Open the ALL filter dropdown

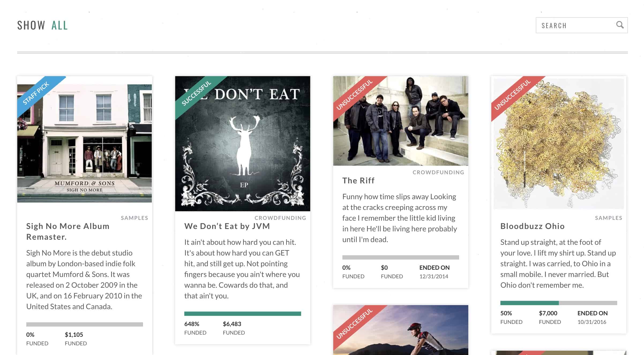[59, 25]
